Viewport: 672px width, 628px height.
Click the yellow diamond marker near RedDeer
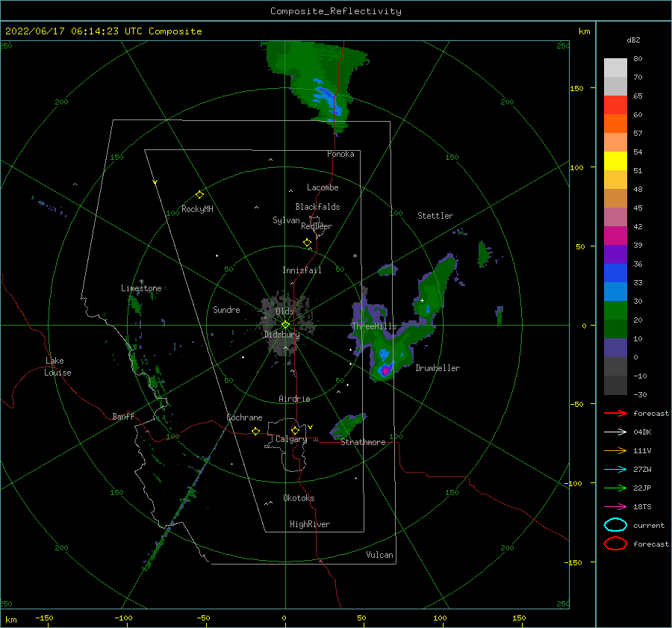[x=308, y=243]
